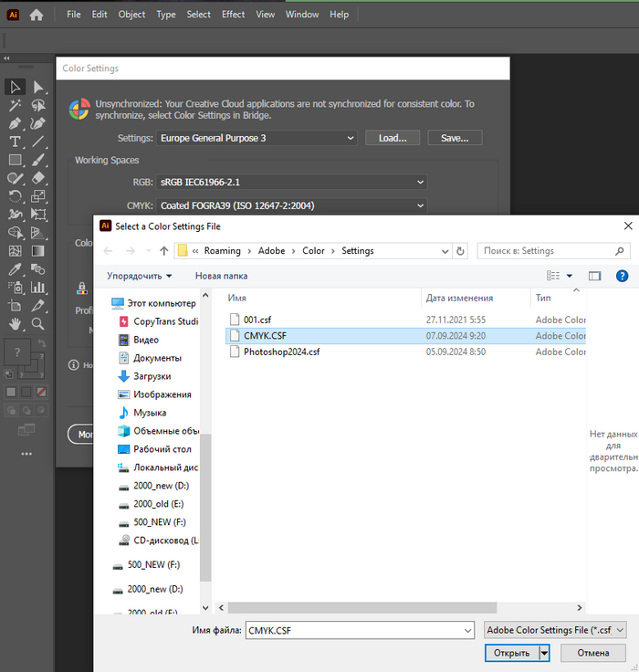Select the Selection tool arrow
Viewport: 639px width, 672px height.
pyautogui.click(x=15, y=87)
